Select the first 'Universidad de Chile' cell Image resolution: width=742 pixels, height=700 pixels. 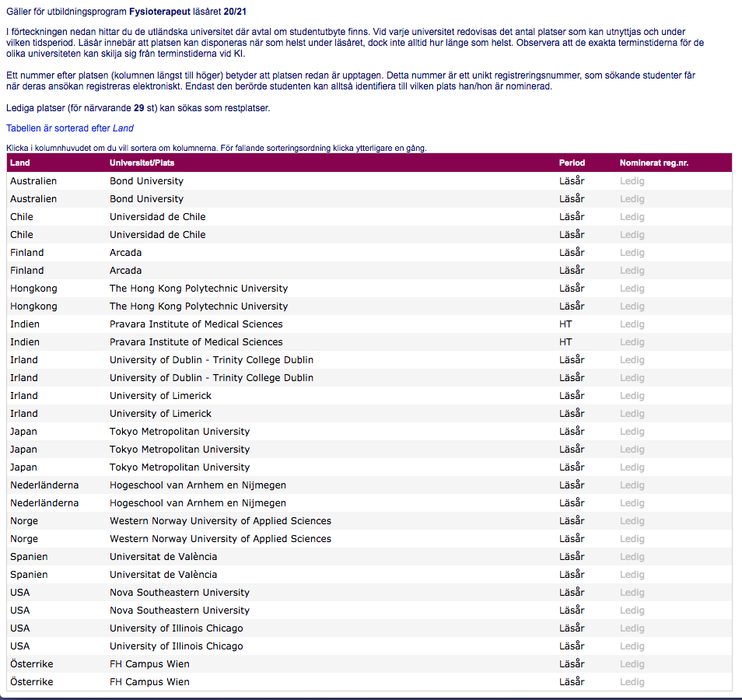(x=158, y=217)
